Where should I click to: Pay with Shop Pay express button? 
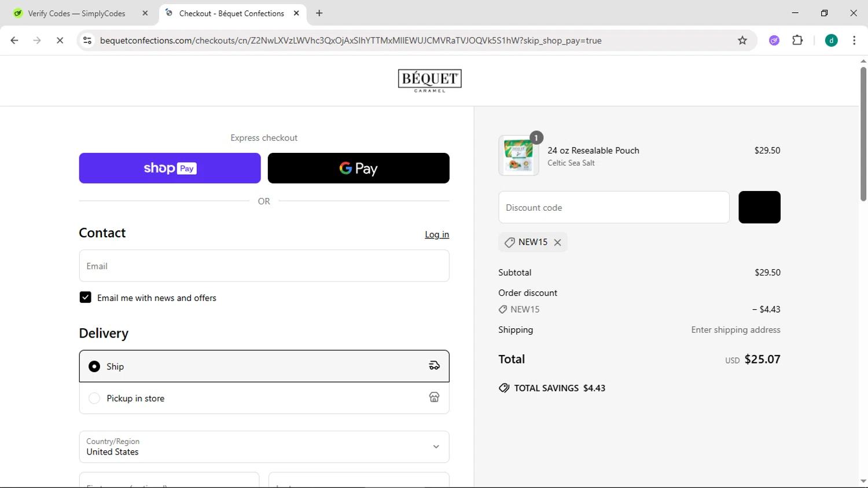click(170, 168)
